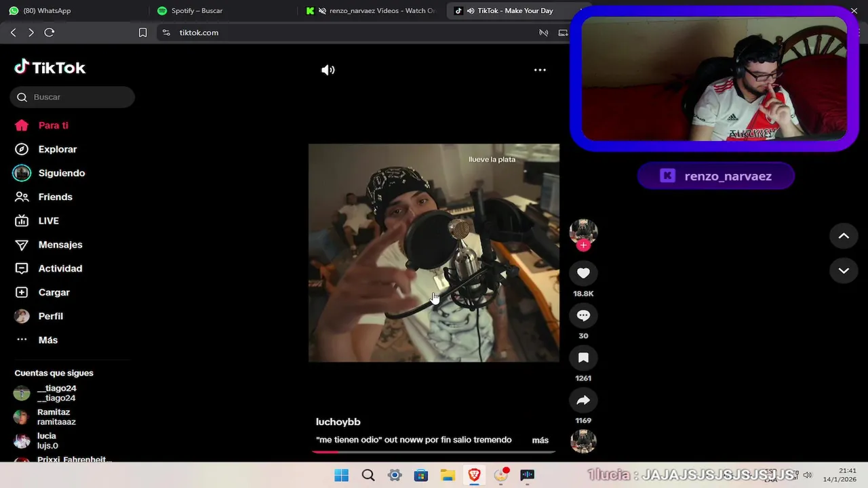This screenshot has height=488, width=868.
Task: Open the Siguiendo feed
Action: tap(50, 173)
